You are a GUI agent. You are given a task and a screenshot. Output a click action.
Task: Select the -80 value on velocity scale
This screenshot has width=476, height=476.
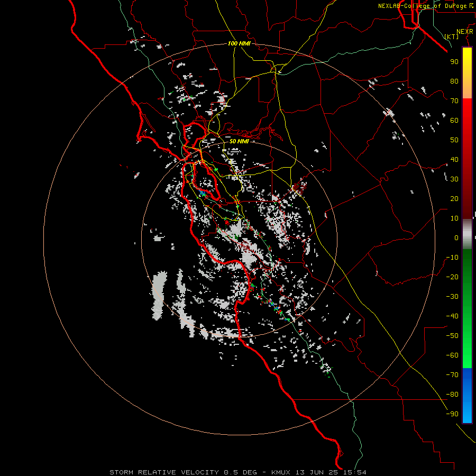point(452,395)
